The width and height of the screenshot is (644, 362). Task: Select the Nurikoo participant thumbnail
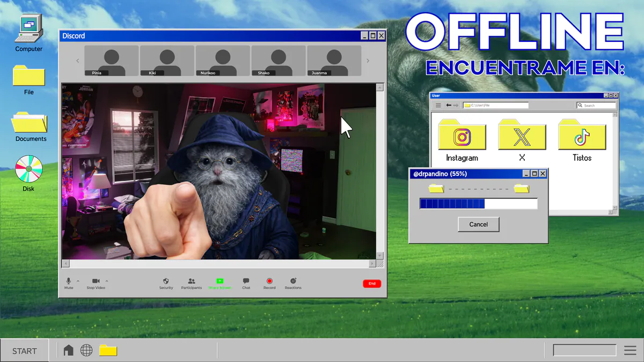[223, 61]
